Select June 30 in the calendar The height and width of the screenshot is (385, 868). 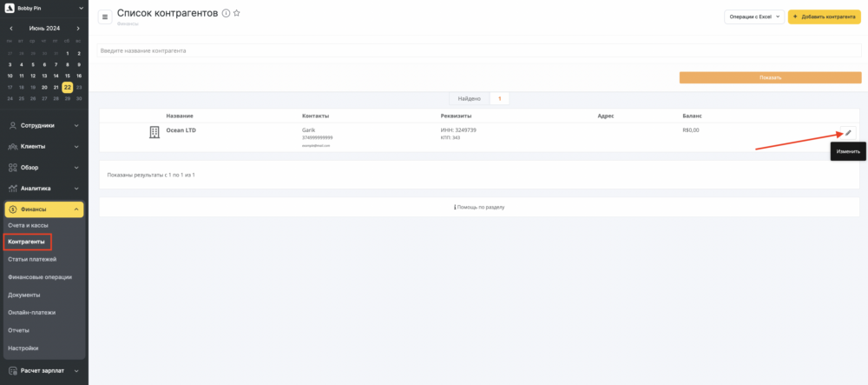(x=79, y=98)
